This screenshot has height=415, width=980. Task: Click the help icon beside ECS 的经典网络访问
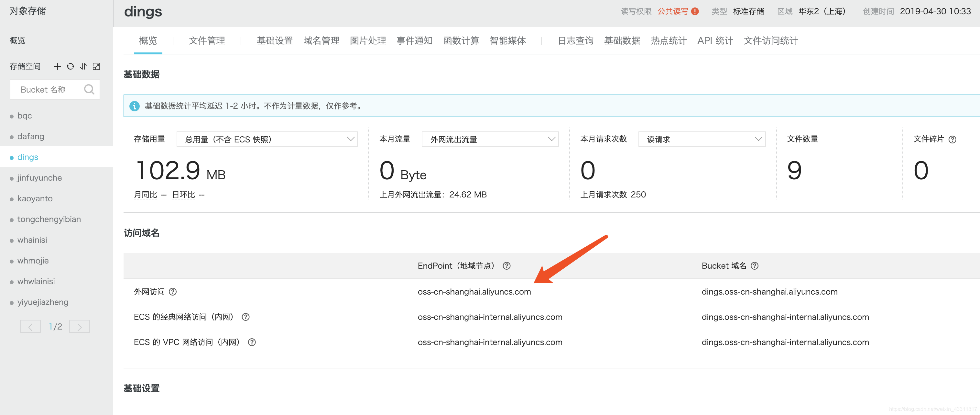(x=246, y=317)
